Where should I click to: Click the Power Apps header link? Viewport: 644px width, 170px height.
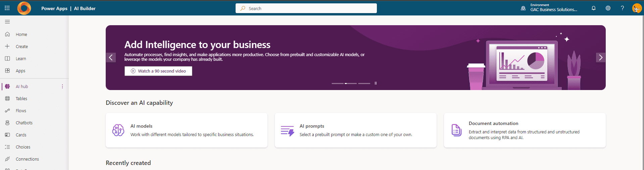pos(54,8)
